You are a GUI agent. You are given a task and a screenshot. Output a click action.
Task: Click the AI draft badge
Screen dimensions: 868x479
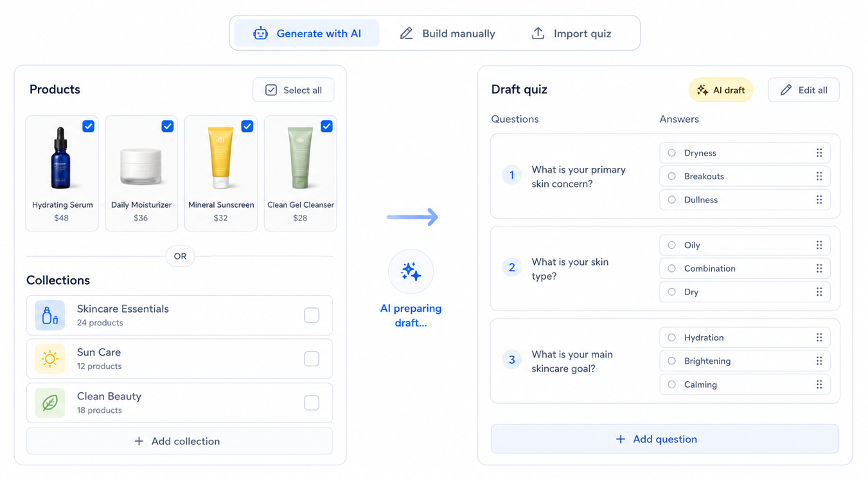pos(721,90)
